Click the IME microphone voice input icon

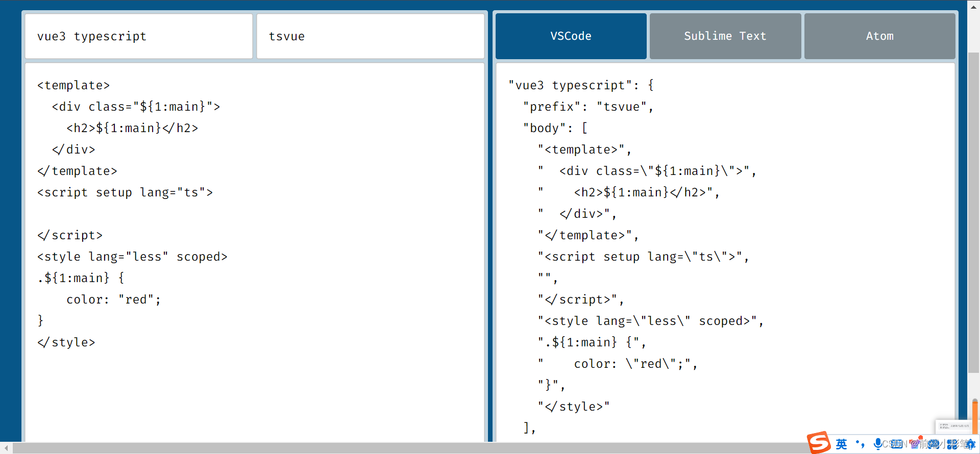tap(877, 444)
